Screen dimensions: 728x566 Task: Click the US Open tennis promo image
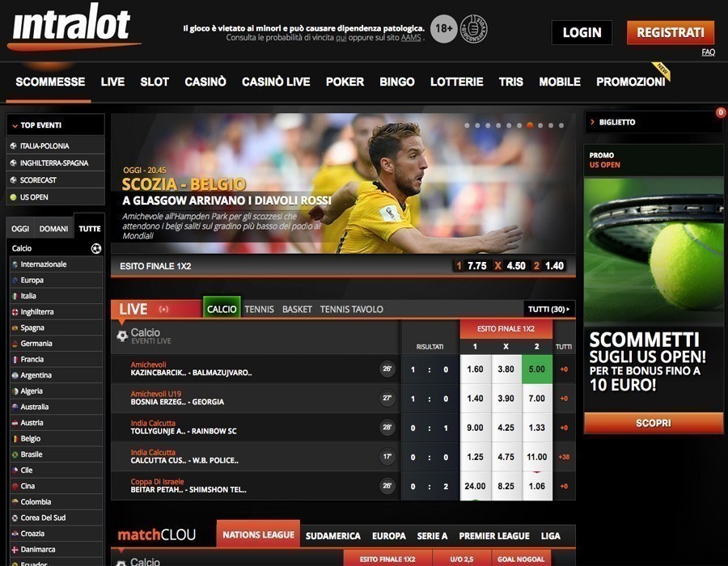pos(654,251)
